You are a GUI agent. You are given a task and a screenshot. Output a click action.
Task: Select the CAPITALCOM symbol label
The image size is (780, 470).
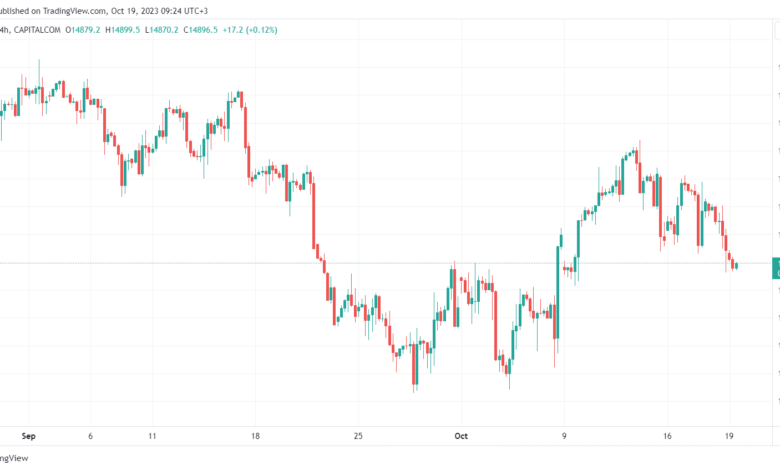(x=37, y=30)
